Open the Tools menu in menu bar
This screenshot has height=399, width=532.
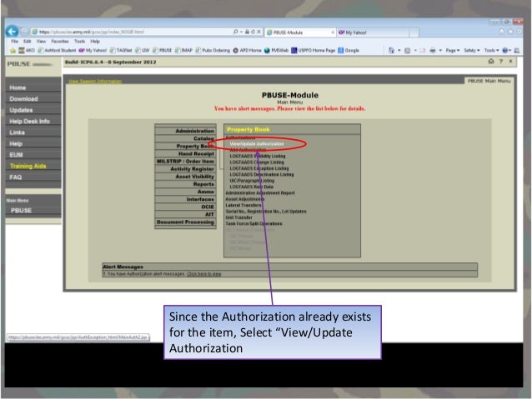pyautogui.click(x=80, y=42)
